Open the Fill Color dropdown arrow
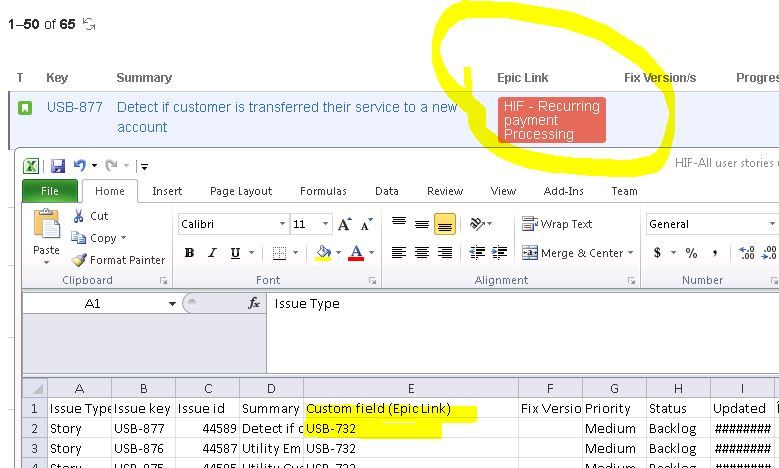Screen dimensions: 779x468 pyautogui.click(x=338, y=253)
